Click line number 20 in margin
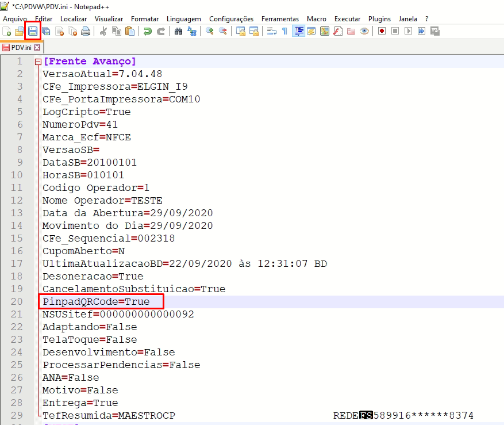This screenshot has height=425, width=504. pyautogui.click(x=17, y=302)
